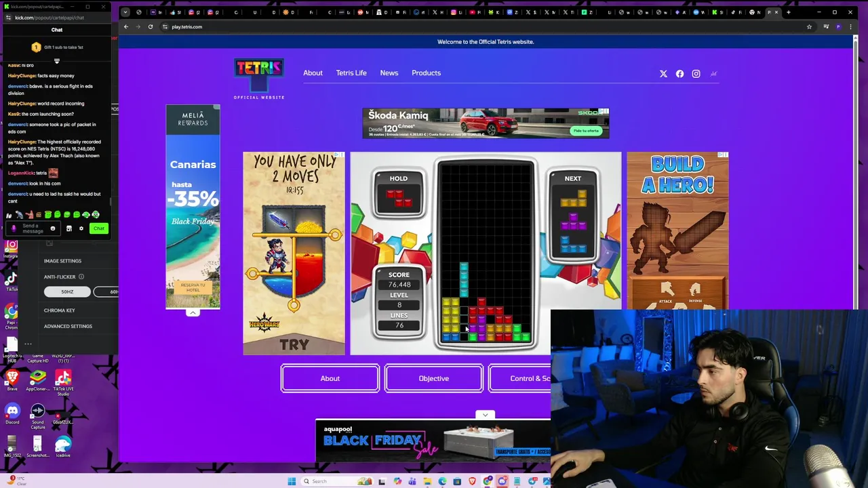Expand the Advanced Settings section
This screenshot has height=488, width=868.
[x=68, y=326]
